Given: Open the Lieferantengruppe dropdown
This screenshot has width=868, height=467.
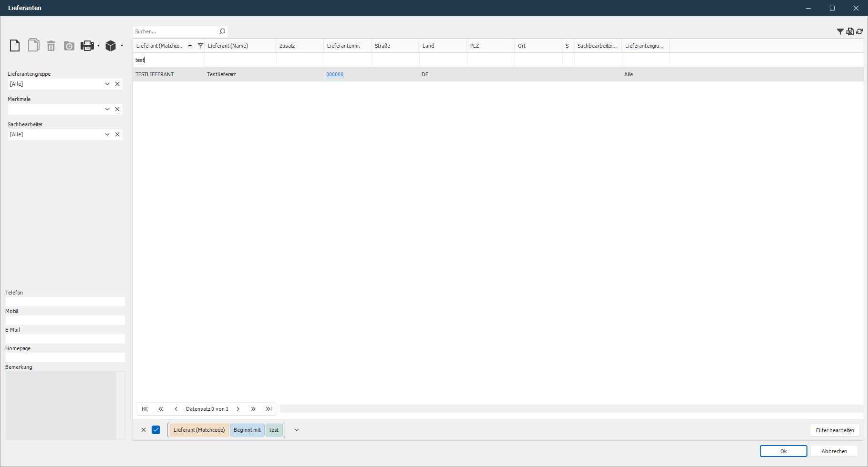Looking at the screenshot, I should [x=107, y=84].
